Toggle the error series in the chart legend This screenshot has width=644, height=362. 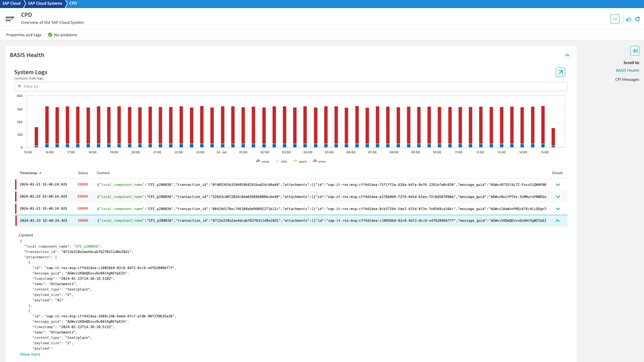pyautogui.click(x=319, y=161)
